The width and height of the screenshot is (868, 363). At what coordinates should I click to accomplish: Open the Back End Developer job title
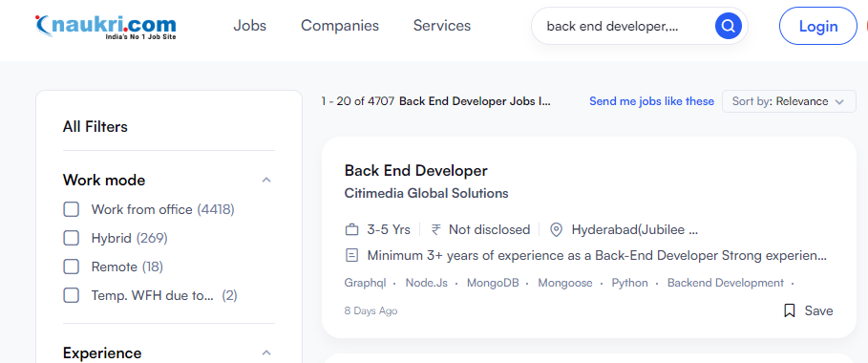point(415,170)
